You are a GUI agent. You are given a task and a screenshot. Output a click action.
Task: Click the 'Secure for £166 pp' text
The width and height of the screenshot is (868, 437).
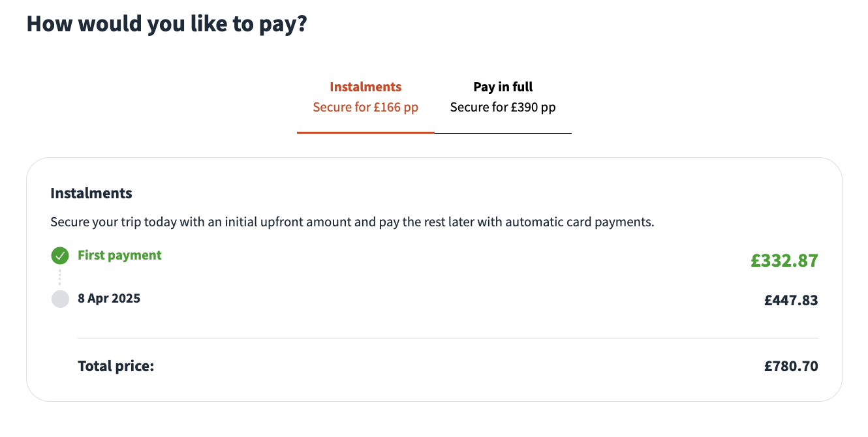[365, 108]
